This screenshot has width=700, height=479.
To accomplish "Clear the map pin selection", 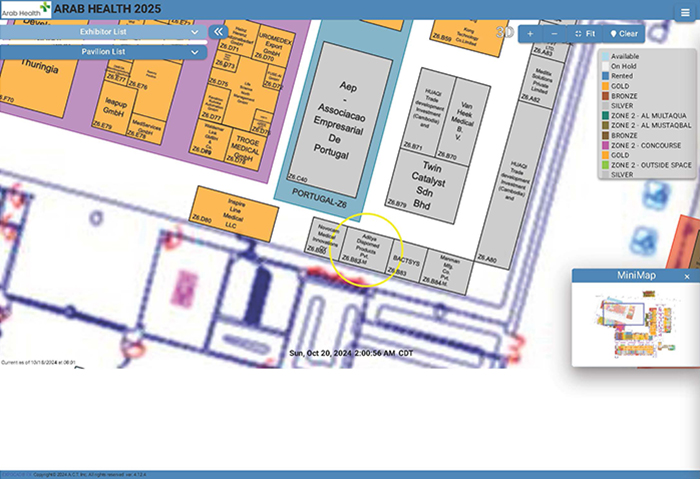I will pyautogui.click(x=624, y=34).
